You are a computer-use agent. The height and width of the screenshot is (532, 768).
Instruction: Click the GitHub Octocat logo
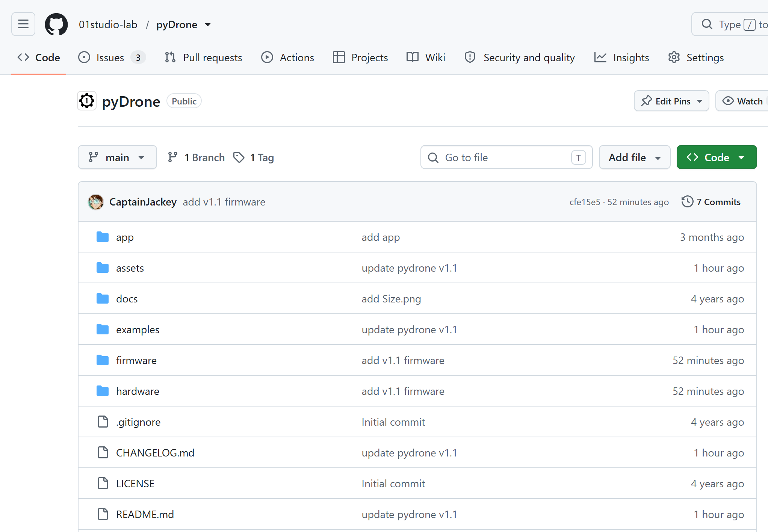tap(56, 24)
